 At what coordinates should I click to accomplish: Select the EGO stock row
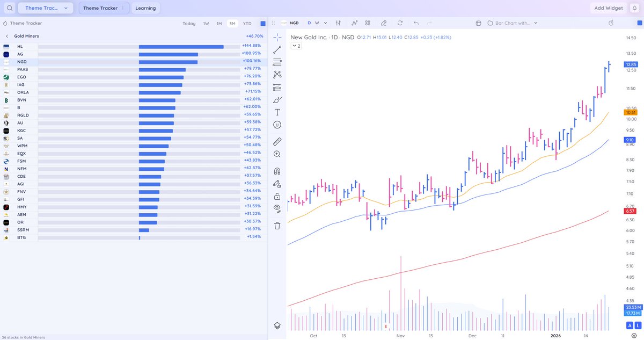coord(133,77)
